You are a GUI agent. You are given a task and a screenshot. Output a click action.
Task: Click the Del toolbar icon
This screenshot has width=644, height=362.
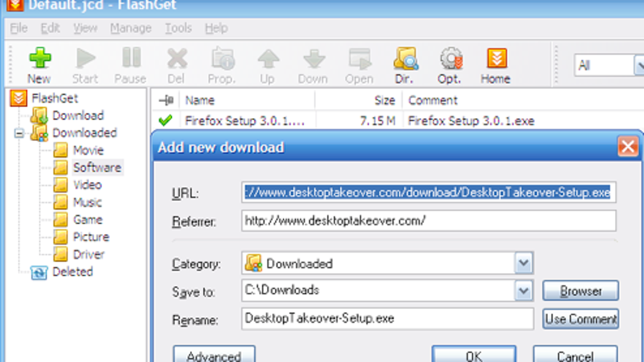(x=176, y=65)
